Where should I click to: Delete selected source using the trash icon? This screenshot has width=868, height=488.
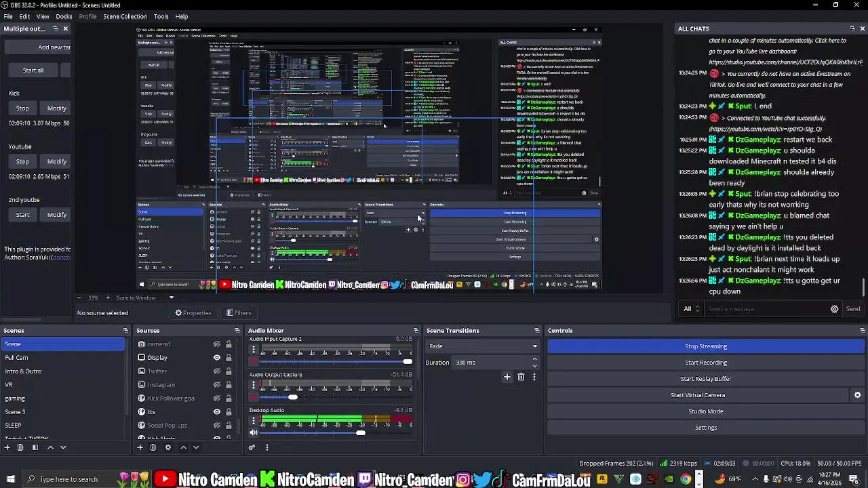tap(153, 447)
